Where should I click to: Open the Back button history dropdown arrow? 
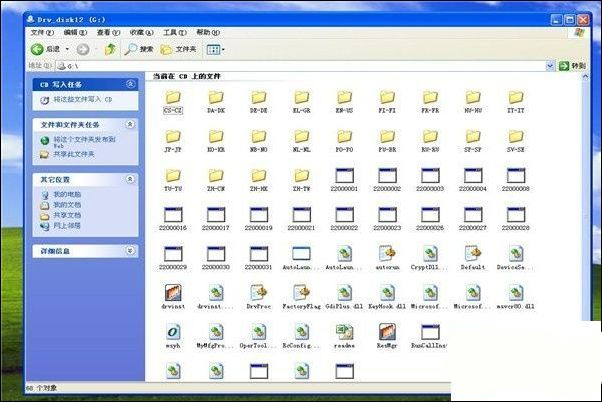click(x=67, y=49)
